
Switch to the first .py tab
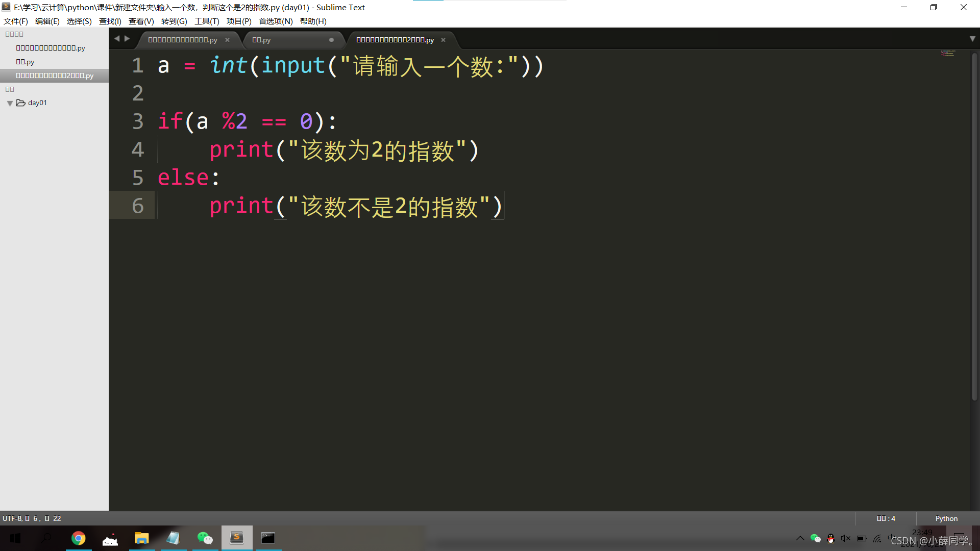coord(182,40)
